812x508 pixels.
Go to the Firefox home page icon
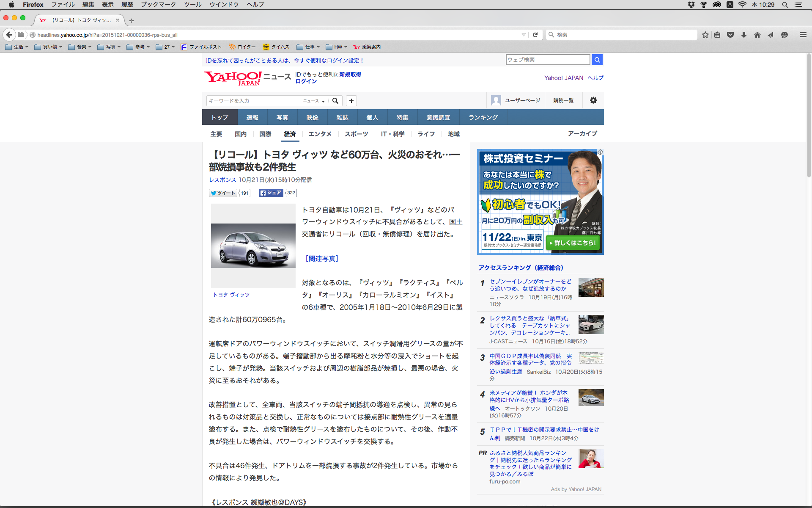(x=757, y=35)
